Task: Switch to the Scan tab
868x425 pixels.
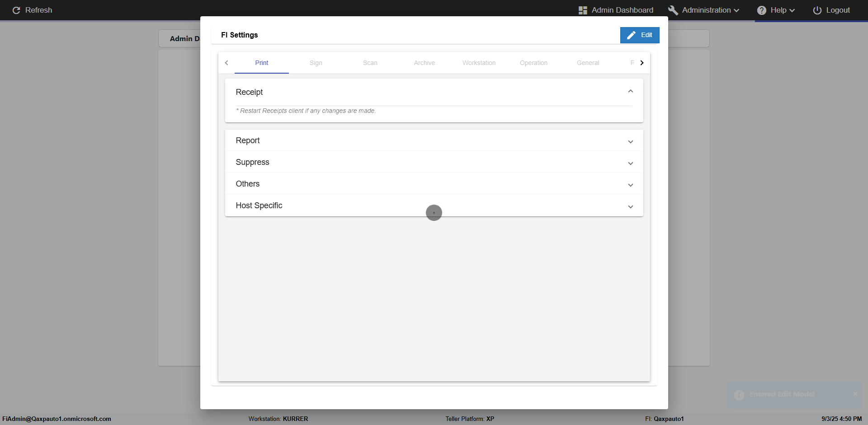Action: [370, 63]
